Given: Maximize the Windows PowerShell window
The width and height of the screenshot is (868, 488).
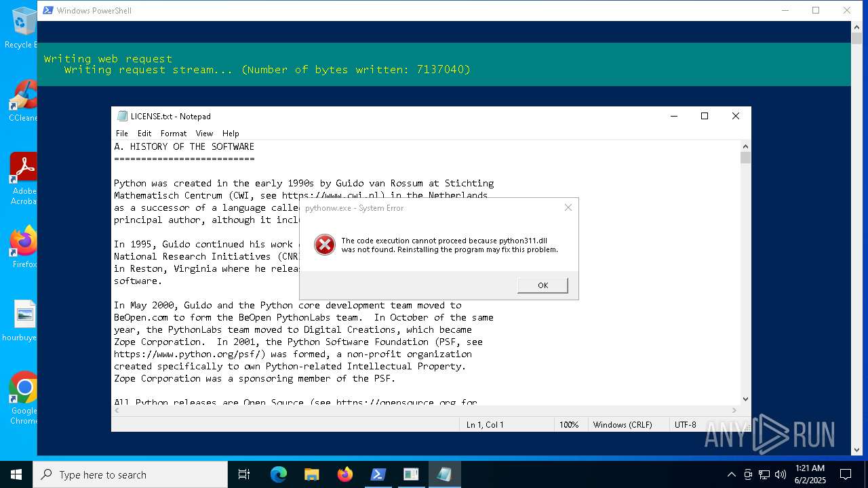Looking at the screenshot, I should [x=816, y=10].
